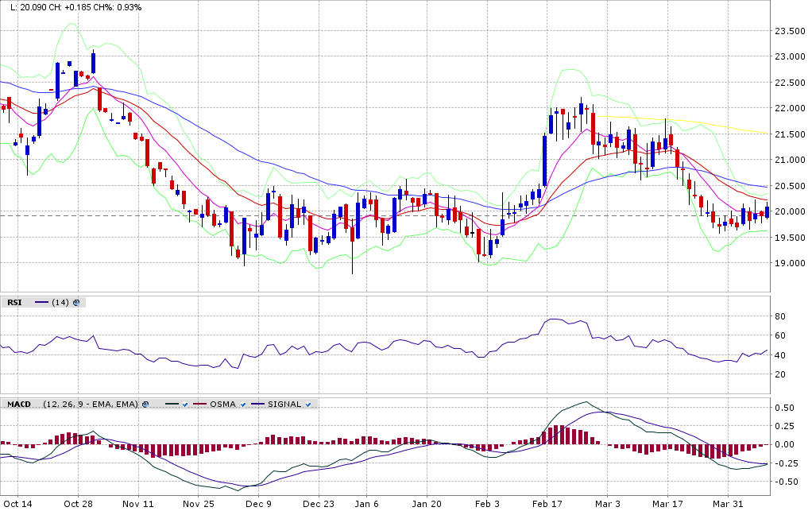
Task: Select the OSMA red line color swatch
Action: pos(200,405)
